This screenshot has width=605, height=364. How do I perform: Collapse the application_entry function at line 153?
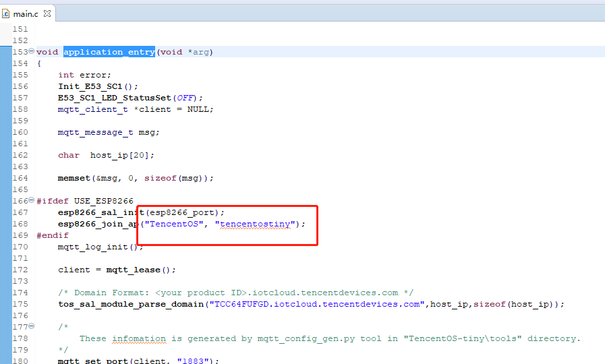point(32,51)
